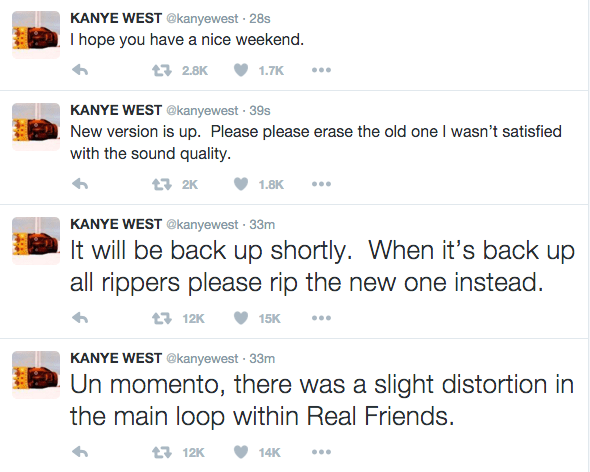
Task: Open more options on the 'New version is up' tweet
Action: [x=321, y=184]
